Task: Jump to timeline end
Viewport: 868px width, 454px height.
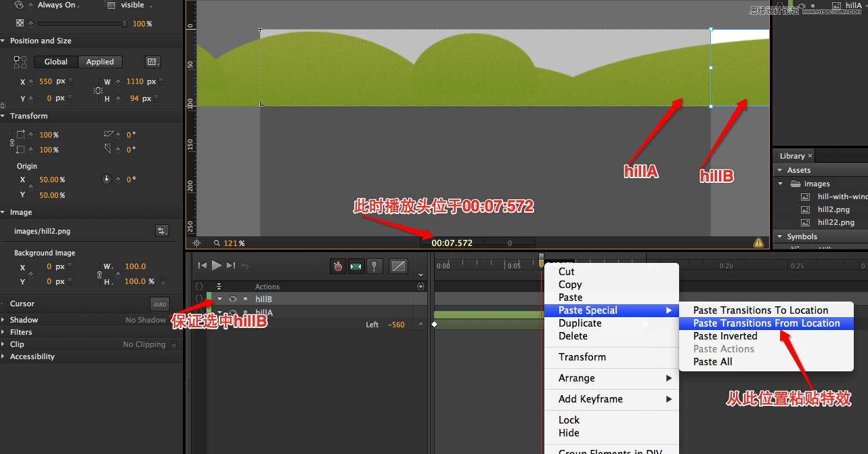Action: [x=231, y=266]
